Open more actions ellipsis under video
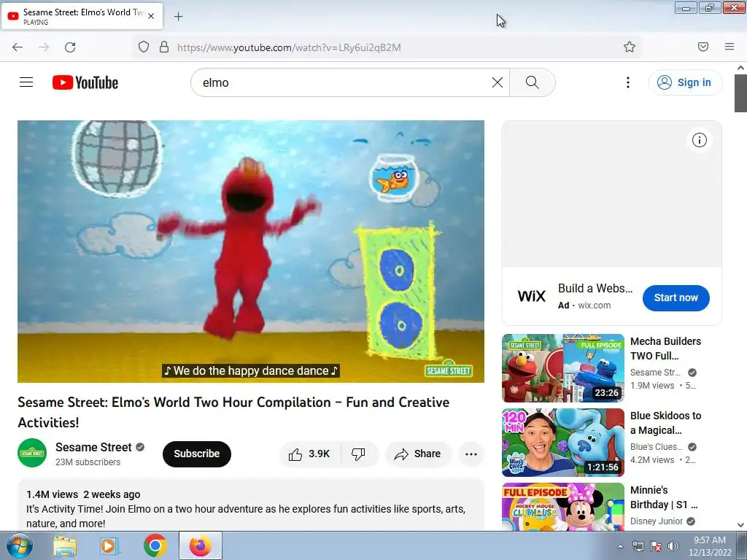747x560 pixels. click(471, 454)
